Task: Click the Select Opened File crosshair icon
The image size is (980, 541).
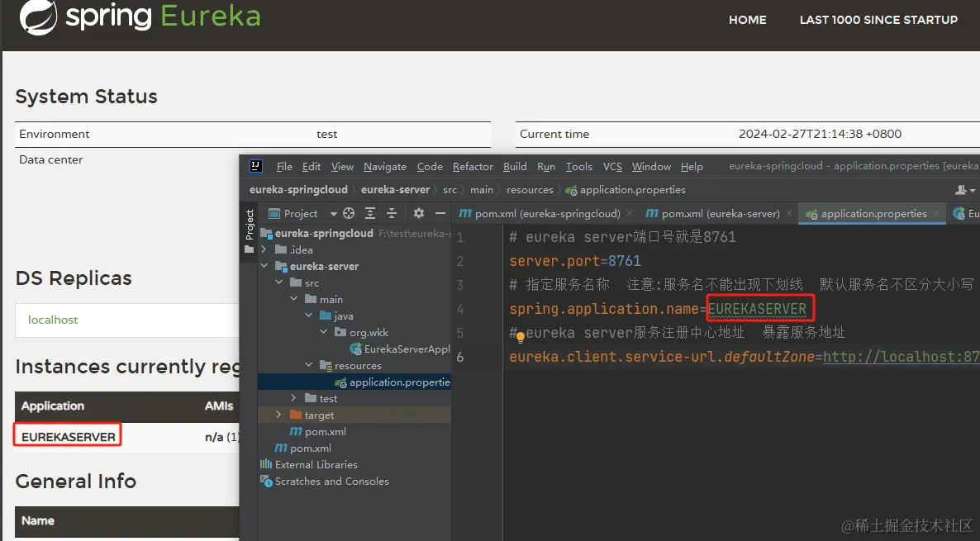Action: coord(349,214)
